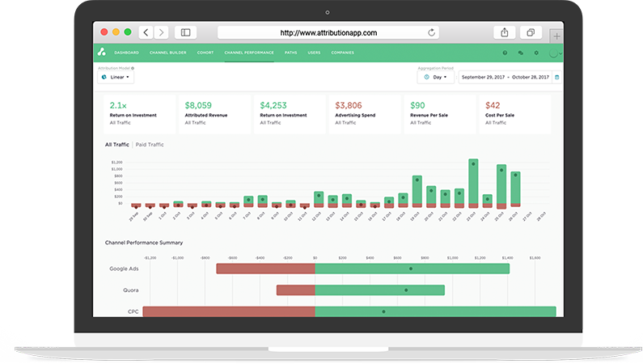The height and width of the screenshot is (364, 643).
Task: Expand the Day aggregation period dropdown
Action: 435,77
